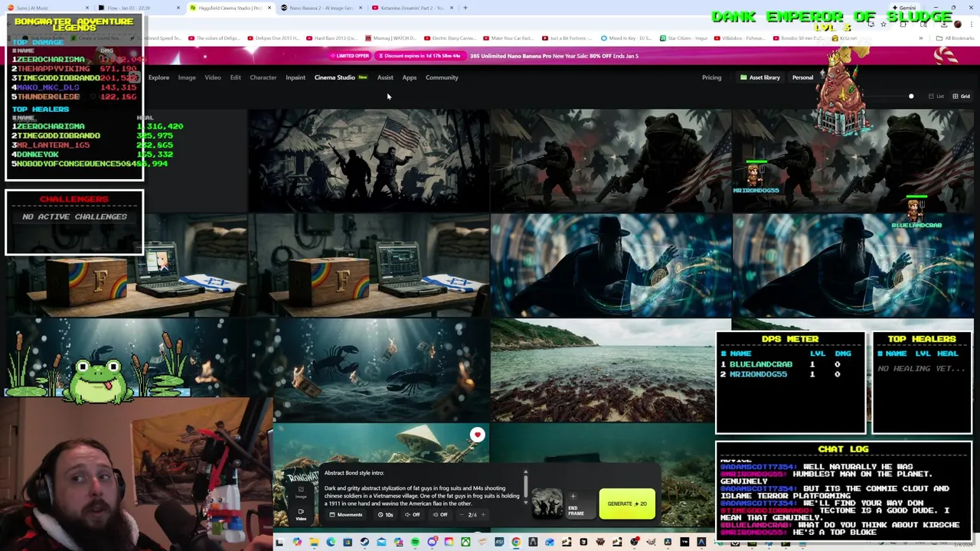This screenshot has height=551, width=980.
Task: Open the All Bookmarks folder
Action: coord(955,38)
